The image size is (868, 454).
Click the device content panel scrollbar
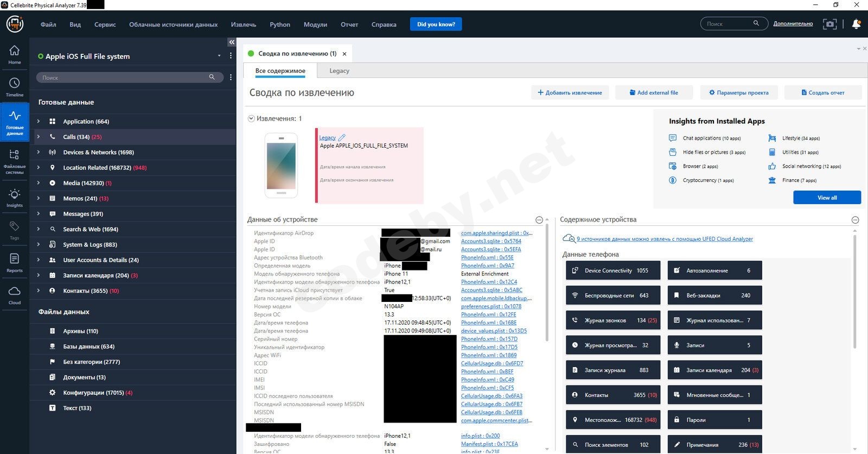point(855,291)
